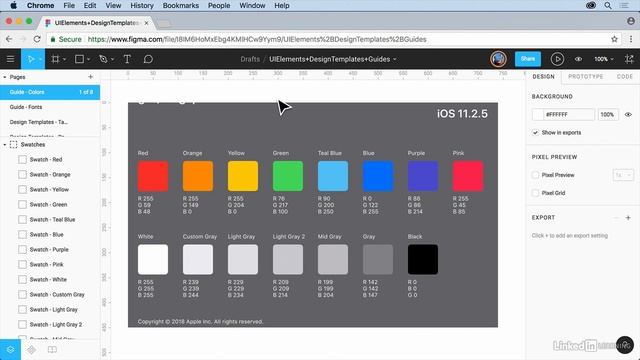This screenshot has width=640, height=360.
Task: Enable the Pixel Preview checkbox
Action: [535, 175]
